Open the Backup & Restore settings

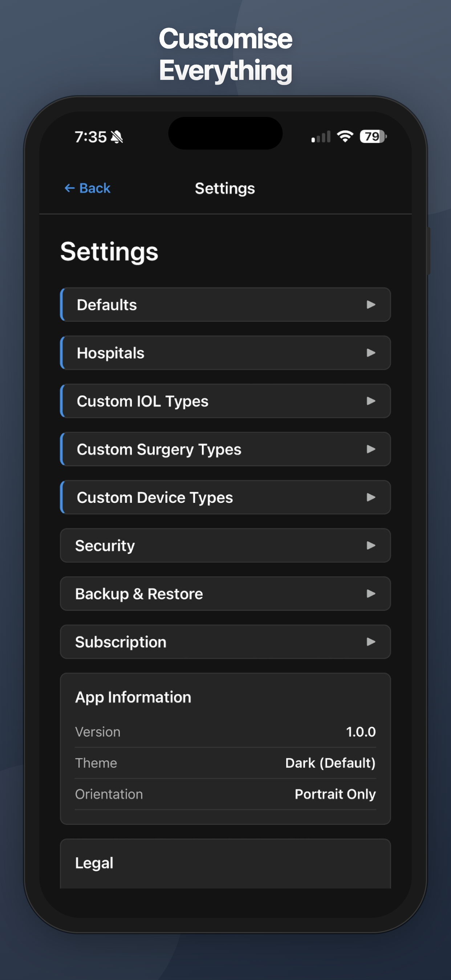coord(225,593)
